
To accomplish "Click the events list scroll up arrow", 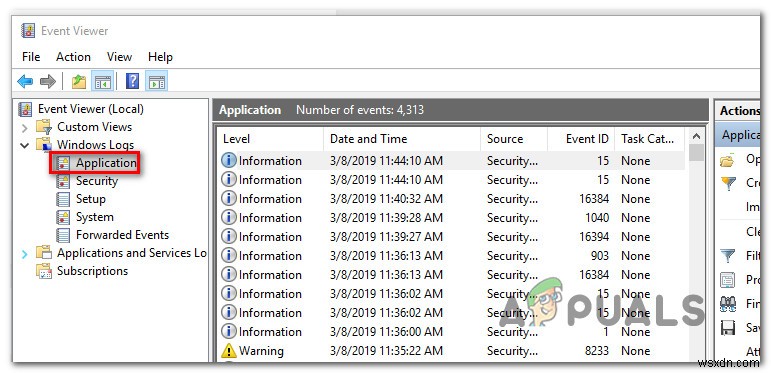I will pyautogui.click(x=696, y=136).
